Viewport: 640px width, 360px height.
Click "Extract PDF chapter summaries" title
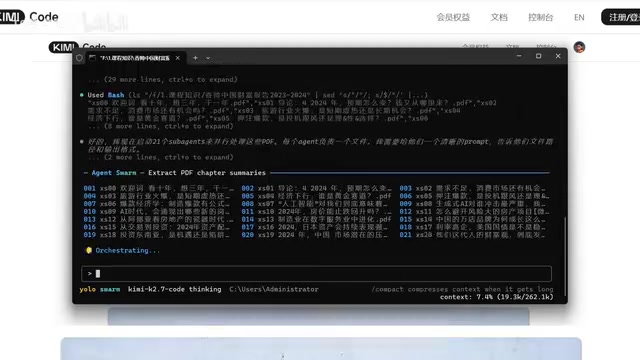(x=207, y=173)
